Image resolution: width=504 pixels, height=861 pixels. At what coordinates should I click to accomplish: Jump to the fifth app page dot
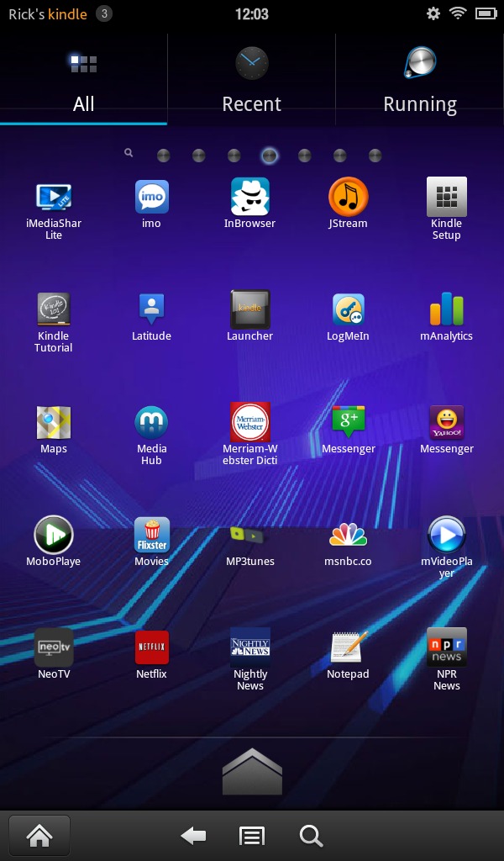pyautogui.click(x=304, y=156)
